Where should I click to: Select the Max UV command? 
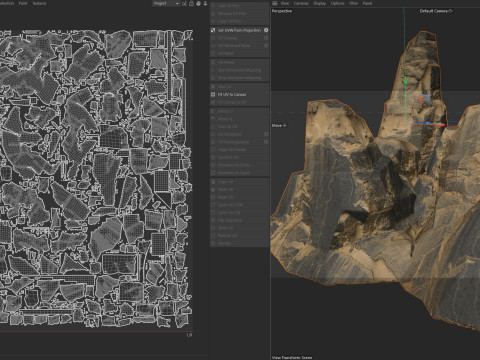(239, 87)
